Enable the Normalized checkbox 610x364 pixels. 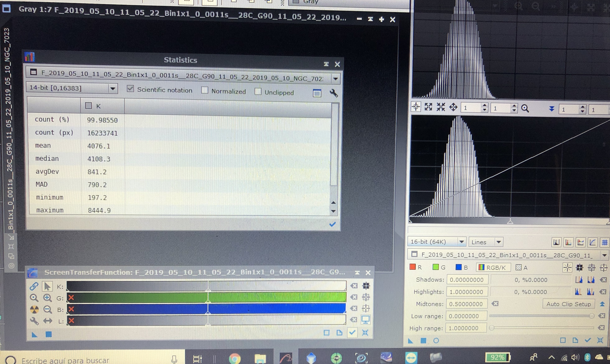[x=204, y=90]
